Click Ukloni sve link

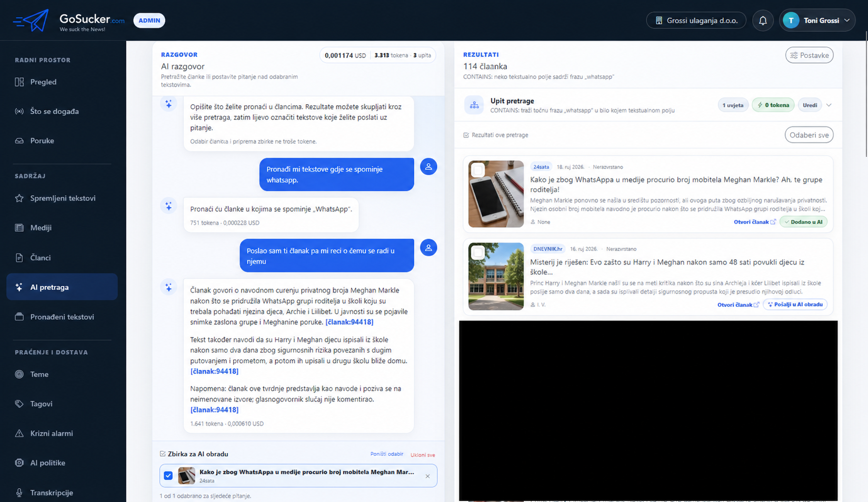423,455
